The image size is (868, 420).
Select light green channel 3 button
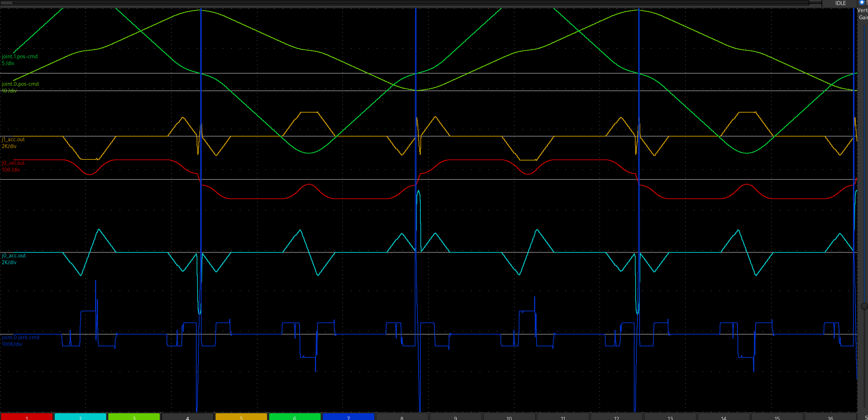(134, 417)
